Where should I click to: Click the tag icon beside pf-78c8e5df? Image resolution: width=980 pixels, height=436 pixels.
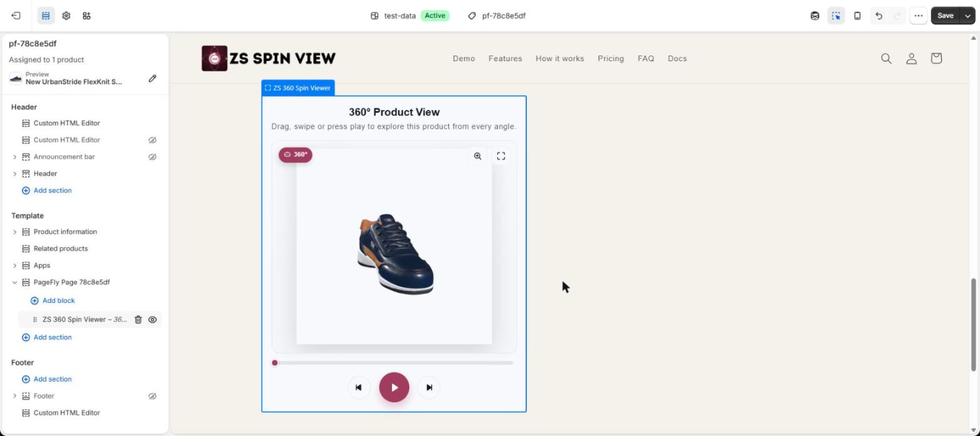pos(472,16)
